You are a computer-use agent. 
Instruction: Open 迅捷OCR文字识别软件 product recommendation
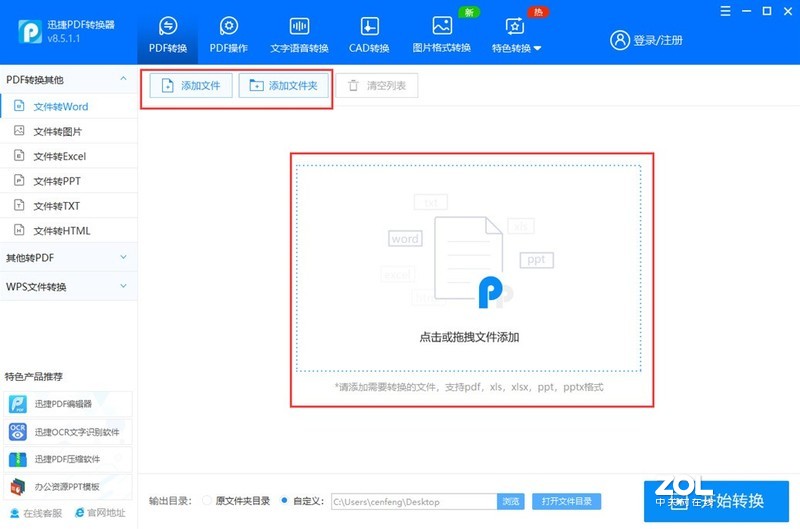[68, 432]
